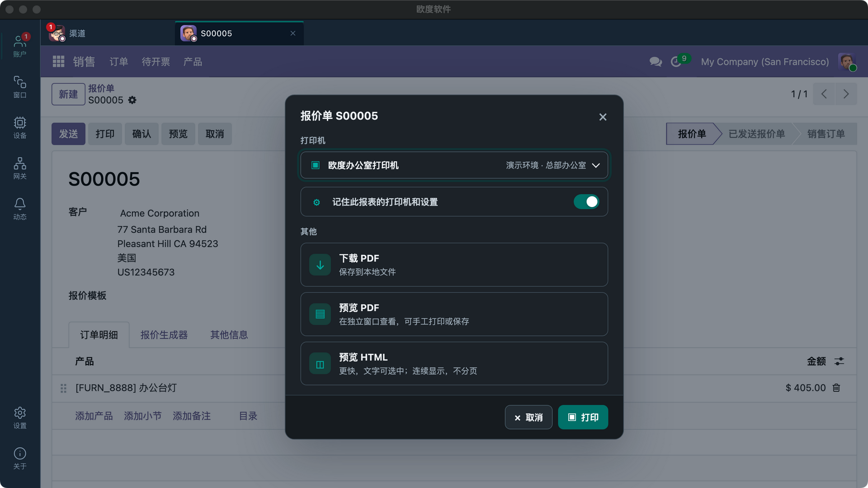868x488 pixels.
Task: Click the 目录 link
Action: coord(248,416)
